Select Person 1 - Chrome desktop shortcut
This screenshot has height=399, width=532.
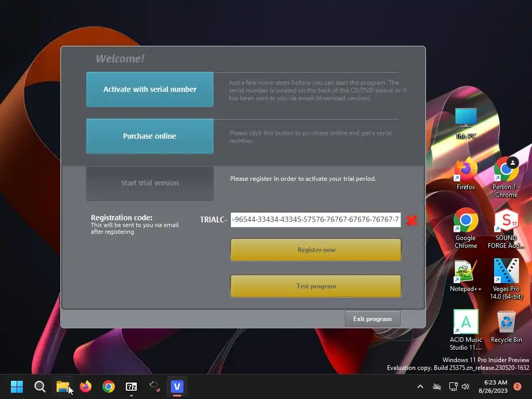point(506,178)
